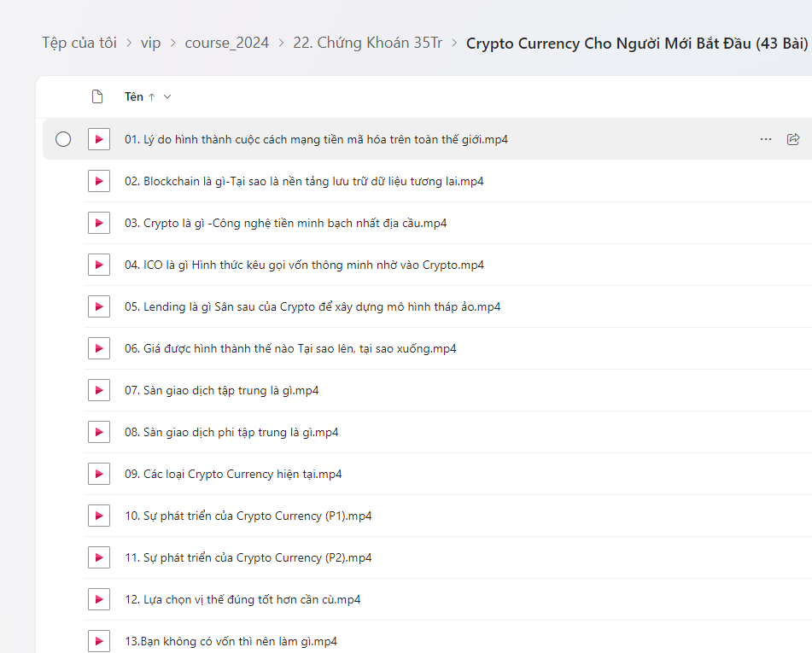Expand the Tên column dropdown arrow
This screenshot has width=812, height=653.
click(167, 96)
